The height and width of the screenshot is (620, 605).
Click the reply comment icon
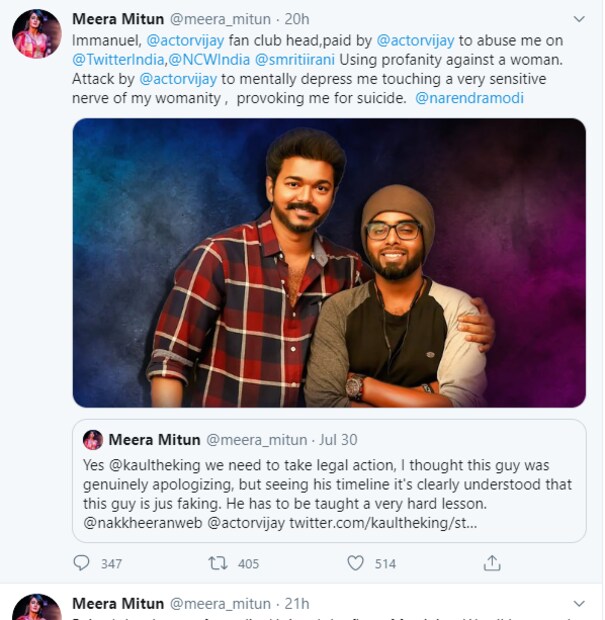tap(82, 563)
